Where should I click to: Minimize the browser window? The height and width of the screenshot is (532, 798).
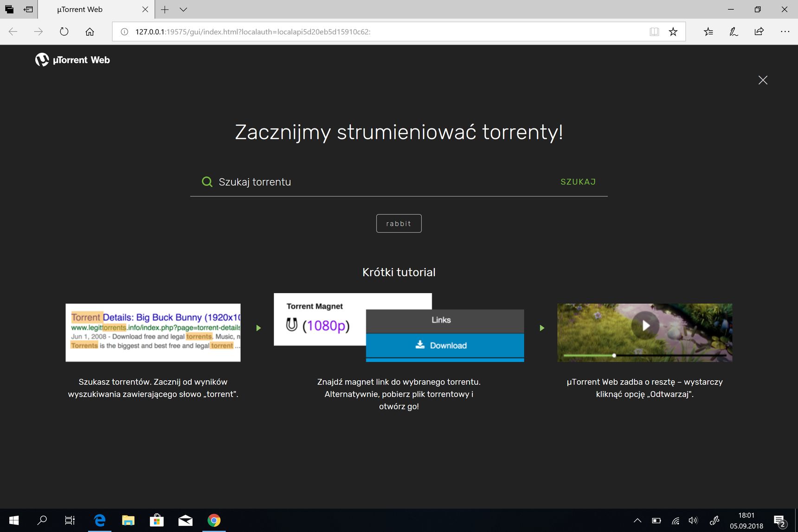[731, 9]
